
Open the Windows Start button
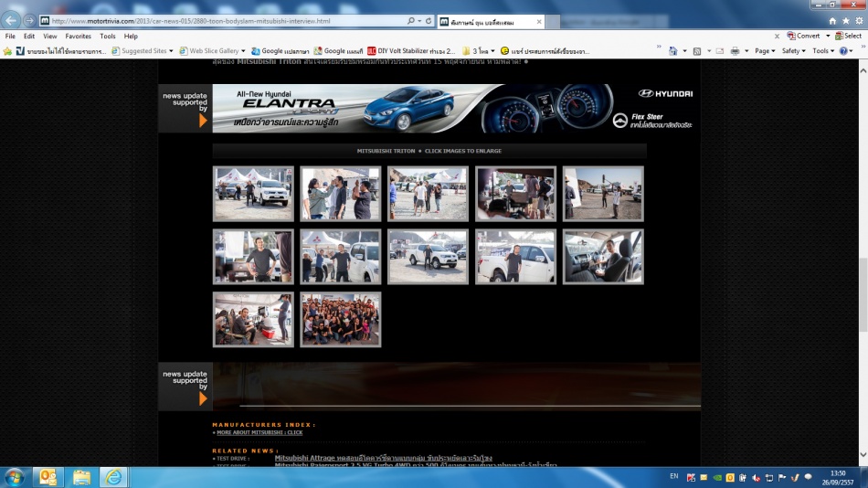point(14,477)
